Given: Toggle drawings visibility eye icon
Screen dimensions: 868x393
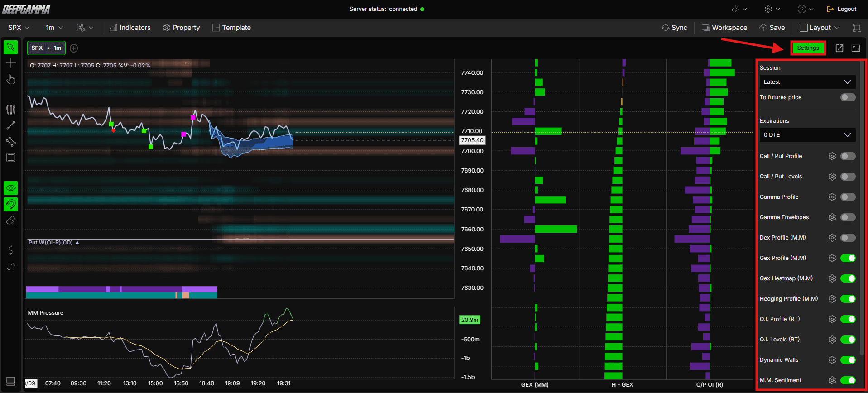Looking at the screenshot, I should [11, 188].
